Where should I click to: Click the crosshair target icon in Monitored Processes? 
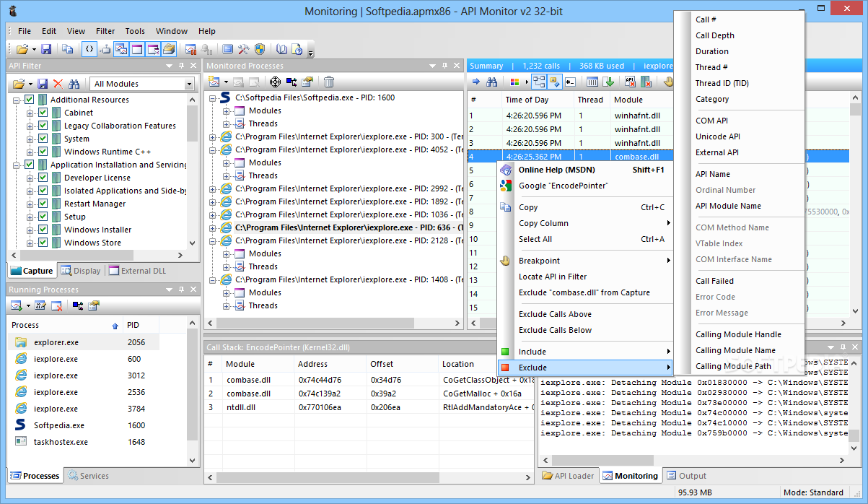pyautogui.click(x=276, y=82)
